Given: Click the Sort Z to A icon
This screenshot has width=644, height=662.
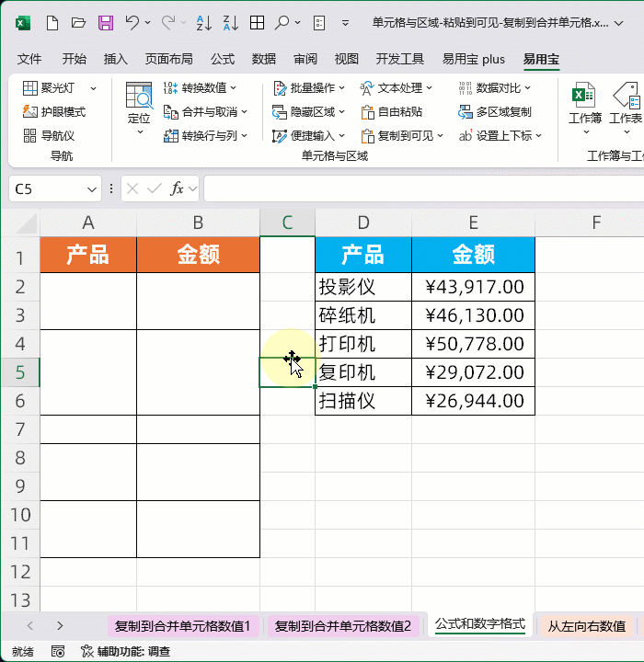Looking at the screenshot, I should pyautogui.click(x=231, y=23).
